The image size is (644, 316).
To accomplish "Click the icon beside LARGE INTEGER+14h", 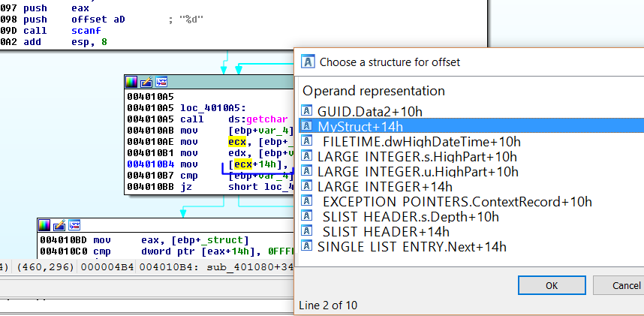I will pos(307,186).
